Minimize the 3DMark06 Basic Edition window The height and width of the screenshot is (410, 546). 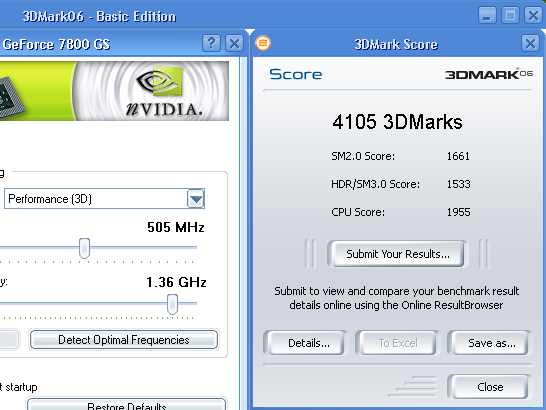pos(487,15)
